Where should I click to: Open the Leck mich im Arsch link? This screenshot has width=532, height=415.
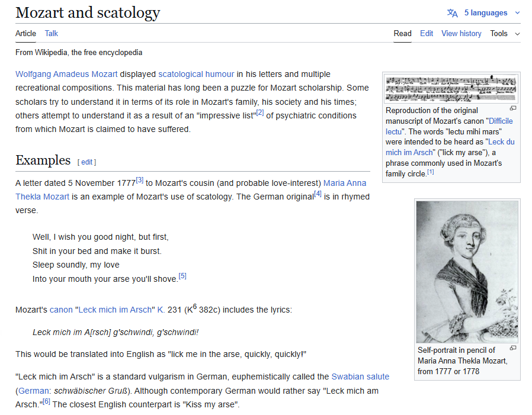pyautogui.click(x=115, y=310)
